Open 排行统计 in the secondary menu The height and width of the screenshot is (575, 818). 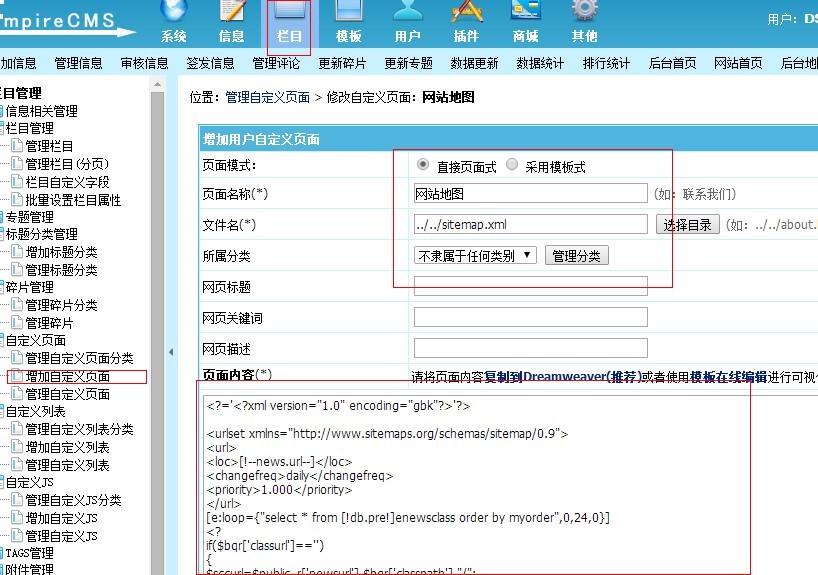[606, 64]
